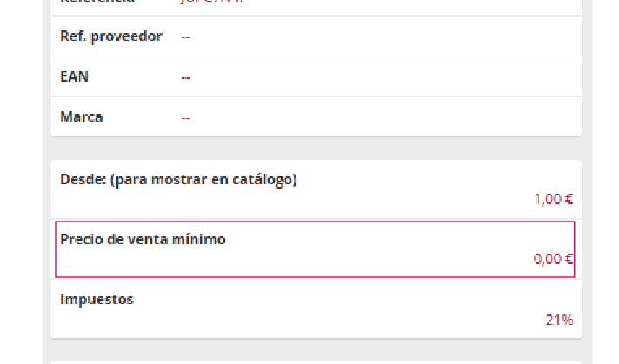Select the red EAN dashes value
The height and width of the screenshot is (364, 619).
[x=186, y=78]
